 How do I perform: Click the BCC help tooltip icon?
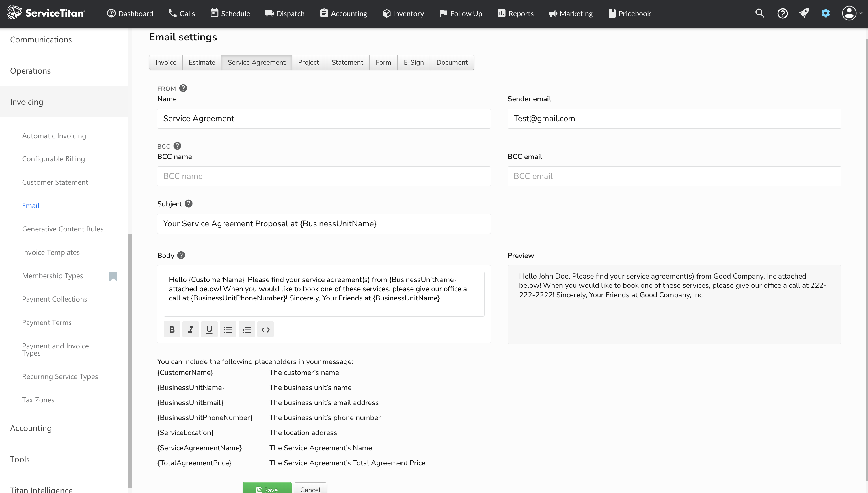point(178,145)
